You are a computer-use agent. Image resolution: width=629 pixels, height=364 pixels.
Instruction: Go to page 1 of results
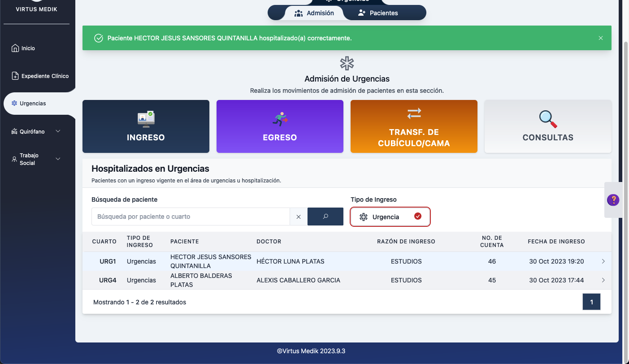coord(591,302)
